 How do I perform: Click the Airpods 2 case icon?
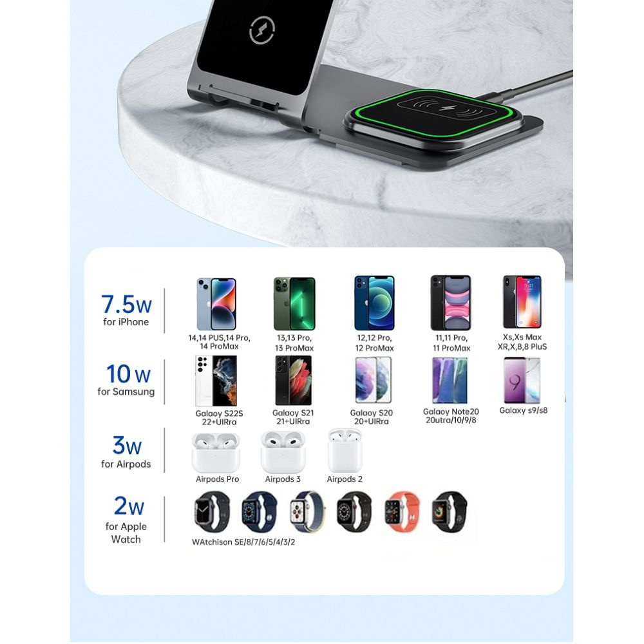point(345,451)
